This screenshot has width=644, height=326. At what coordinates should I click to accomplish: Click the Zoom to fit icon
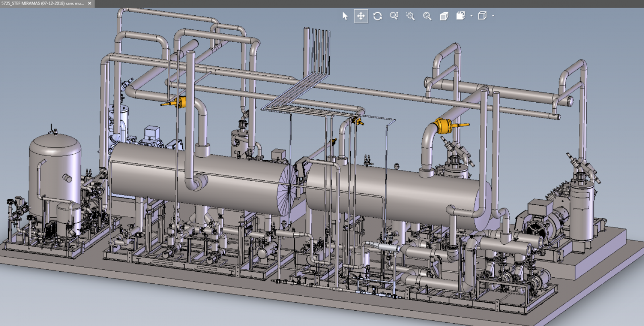coord(427,16)
